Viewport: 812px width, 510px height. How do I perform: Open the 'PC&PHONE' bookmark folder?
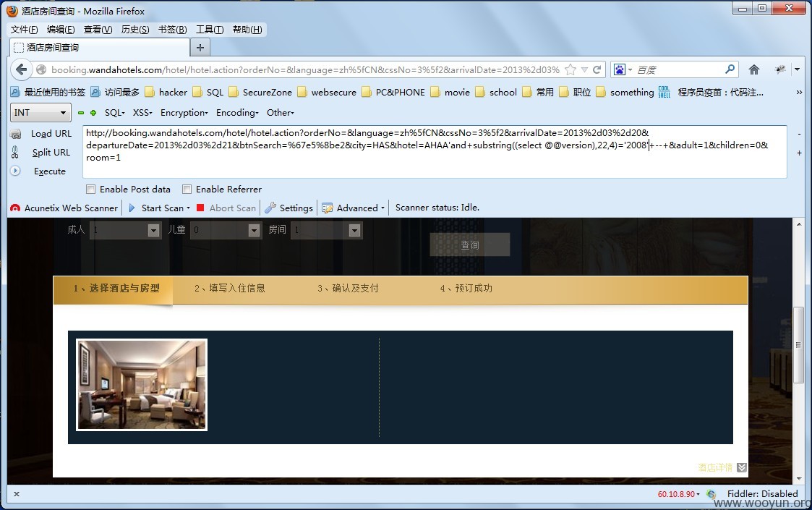click(x=393, y=93)
